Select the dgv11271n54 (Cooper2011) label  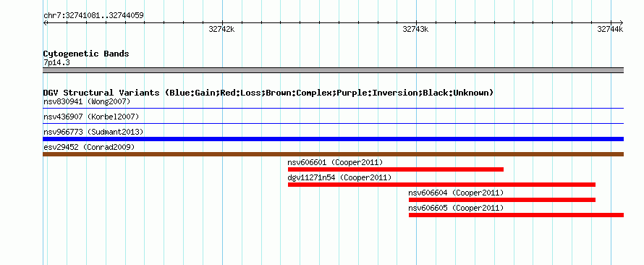click(x=339, y=177)
